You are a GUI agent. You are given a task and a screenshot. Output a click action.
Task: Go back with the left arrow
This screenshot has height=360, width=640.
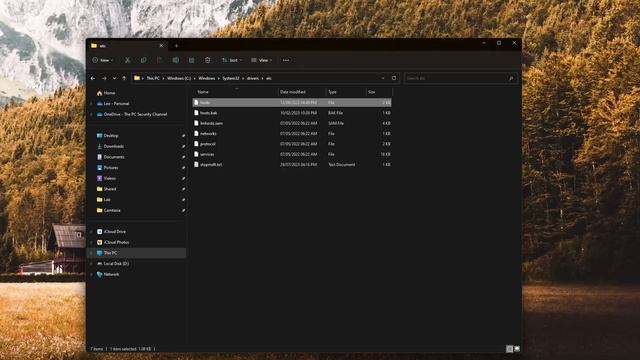[x=93, y=78]
